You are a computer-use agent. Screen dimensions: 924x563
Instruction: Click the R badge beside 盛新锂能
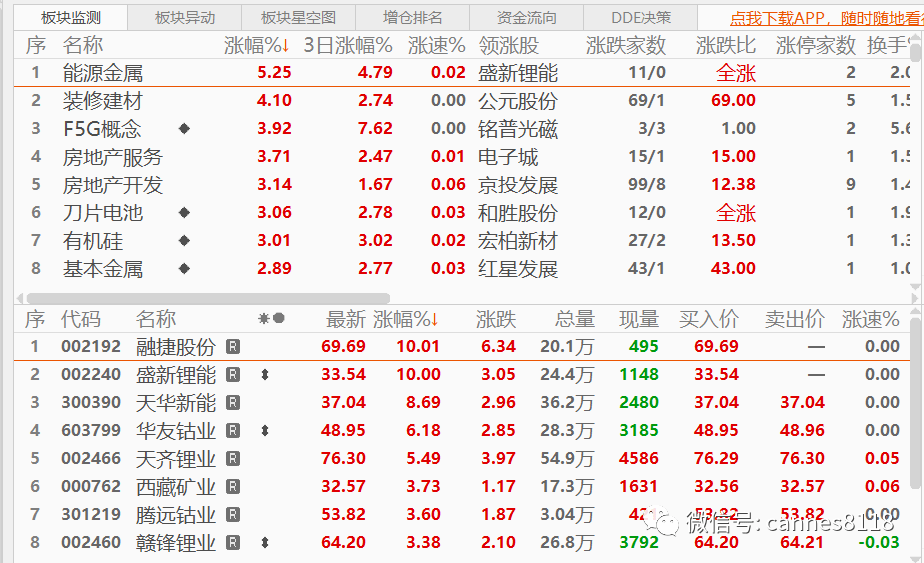click(x=233, y=374)
